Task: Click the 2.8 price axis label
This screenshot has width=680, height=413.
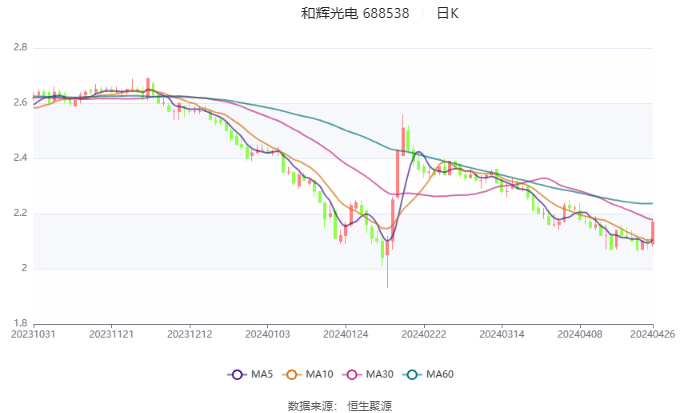Action: [x=20, y=47]
